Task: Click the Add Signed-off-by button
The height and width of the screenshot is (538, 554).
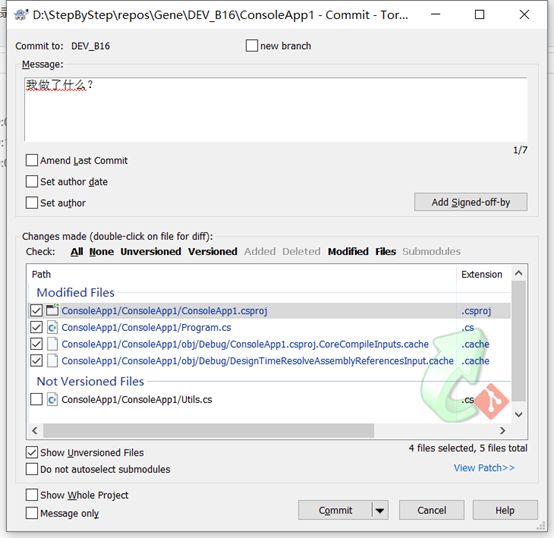Action: coord(471,202)
